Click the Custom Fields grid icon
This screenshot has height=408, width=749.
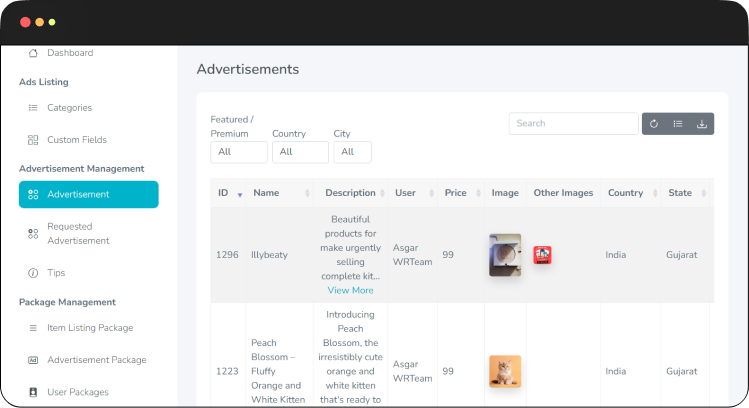(x=33, y=140)
